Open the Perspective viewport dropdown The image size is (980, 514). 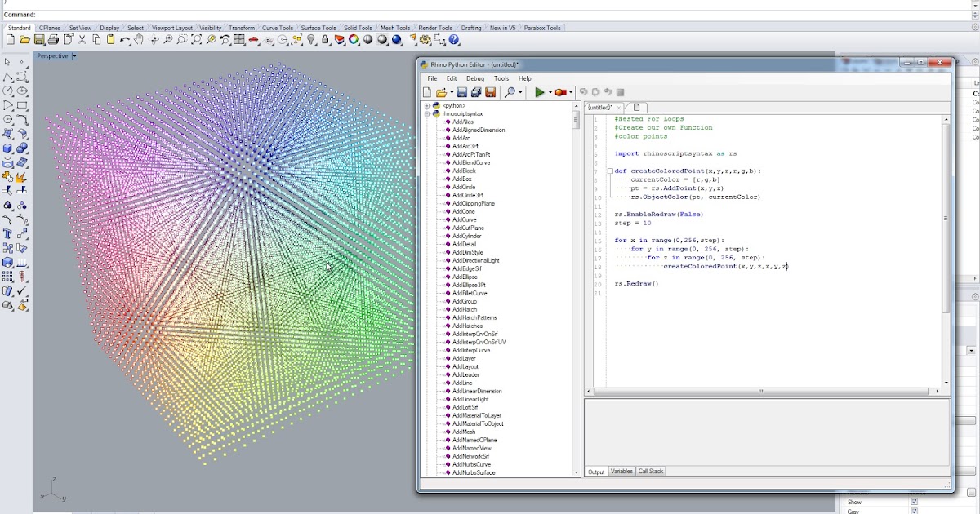click(x=76, y=55)
